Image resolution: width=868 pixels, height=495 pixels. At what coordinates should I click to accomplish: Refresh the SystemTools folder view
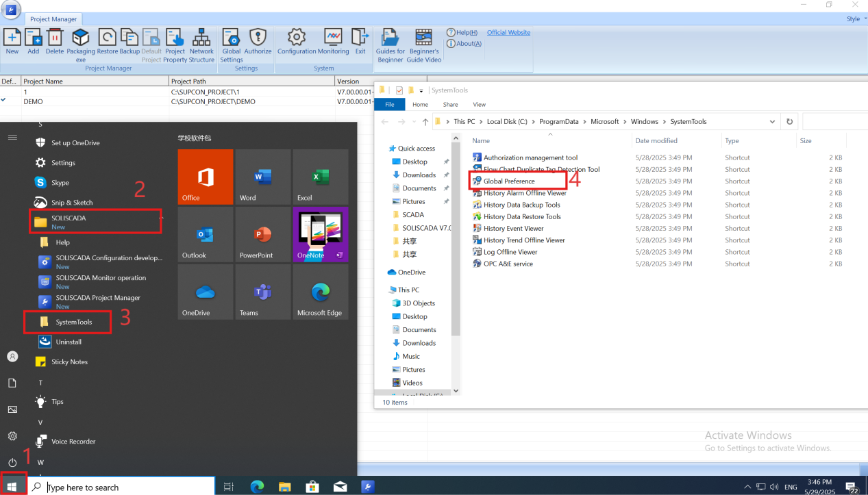coord(789,122)
